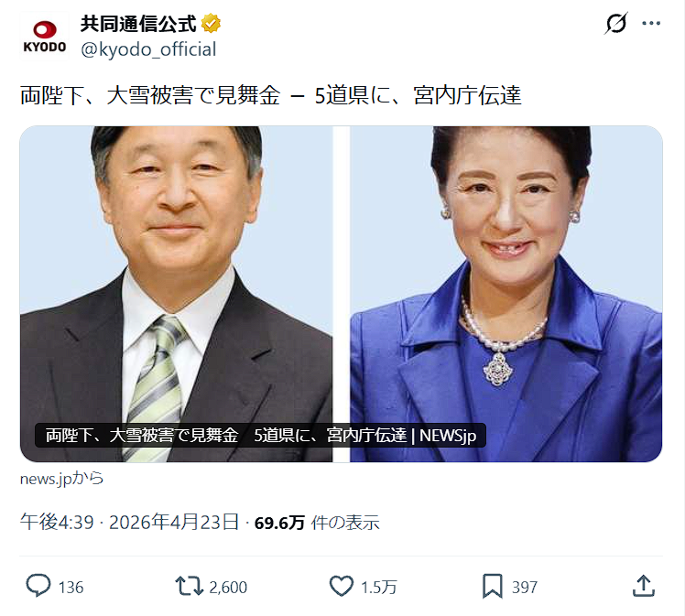Viewport: 685px width, 616px height.
Task: Open the three-dot more options menu
Action: (x=651, y=23)
